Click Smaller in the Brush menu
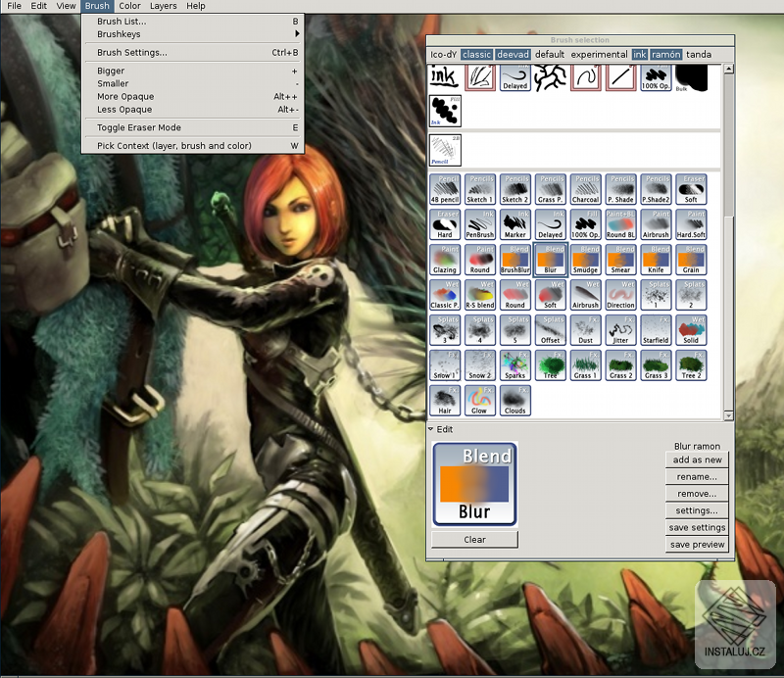The height and width of the screenshot is (678, 784). (192, 83)
